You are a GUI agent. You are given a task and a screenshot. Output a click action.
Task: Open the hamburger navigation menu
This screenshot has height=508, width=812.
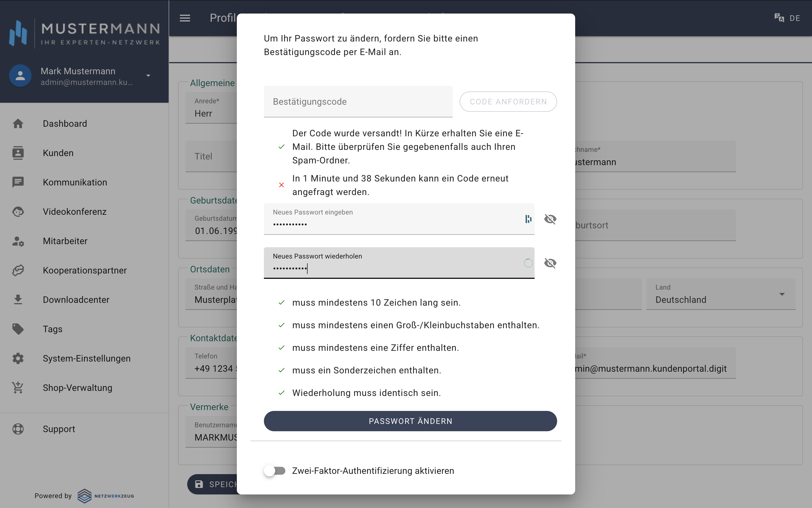click(x=185, y=18)
